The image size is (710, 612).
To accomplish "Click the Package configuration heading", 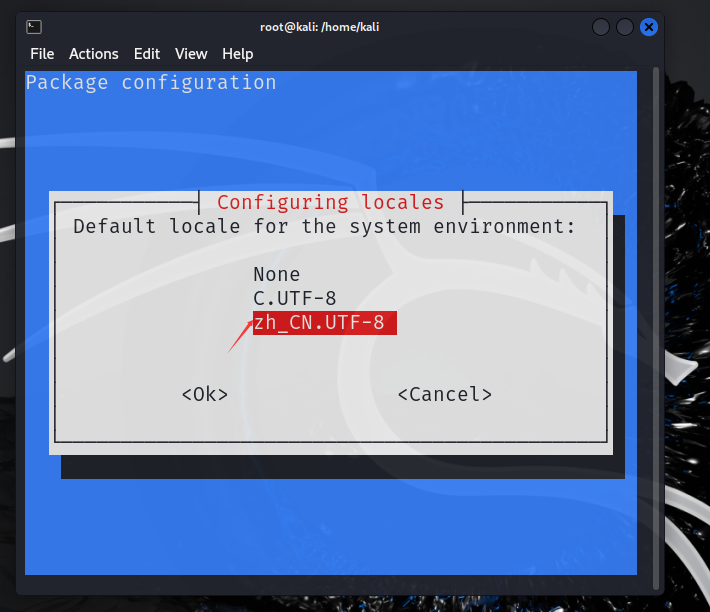I will pos(151,83).
